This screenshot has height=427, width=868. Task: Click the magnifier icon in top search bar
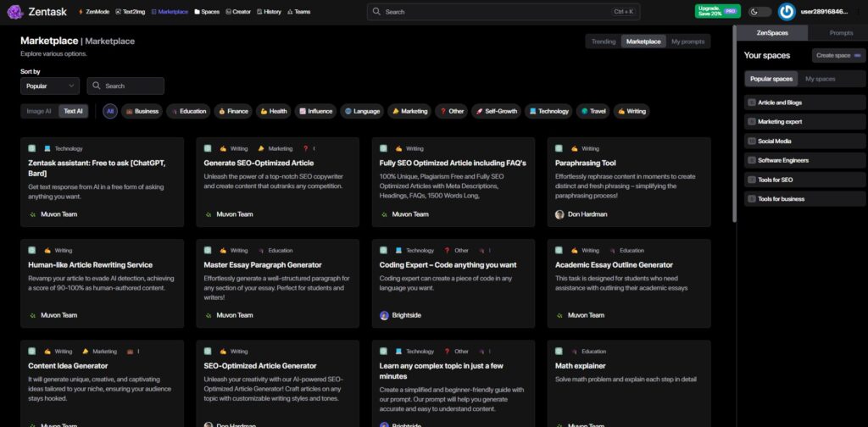pos(376,11)
